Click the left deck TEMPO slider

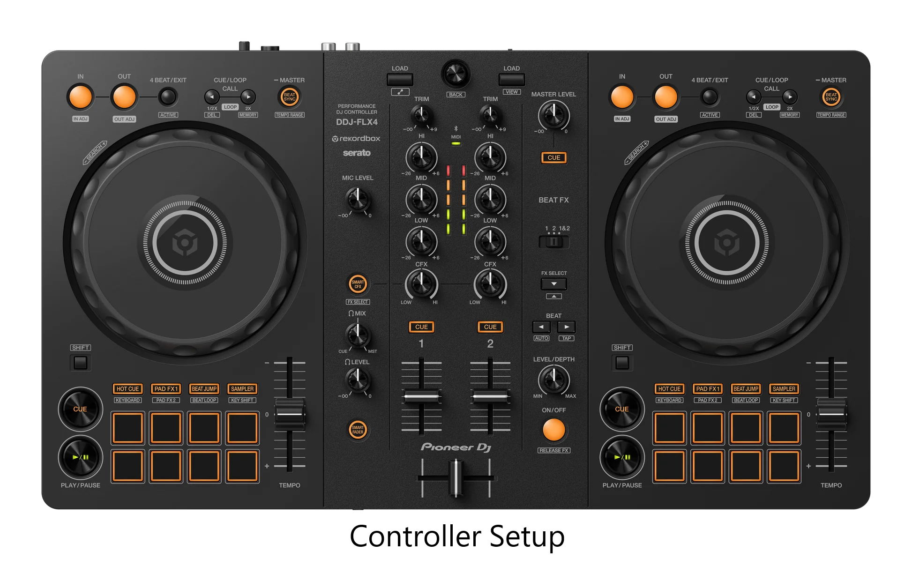tap(290, 414)
